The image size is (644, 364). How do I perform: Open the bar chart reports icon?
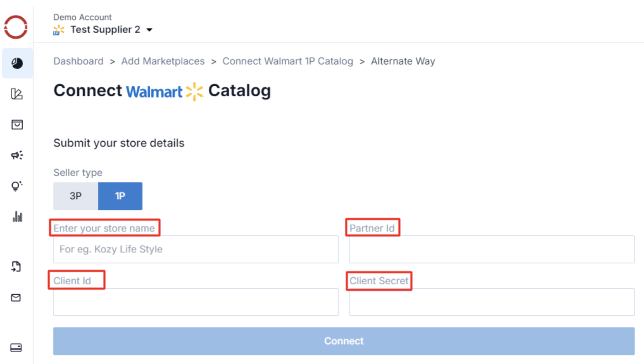[17, 217]
